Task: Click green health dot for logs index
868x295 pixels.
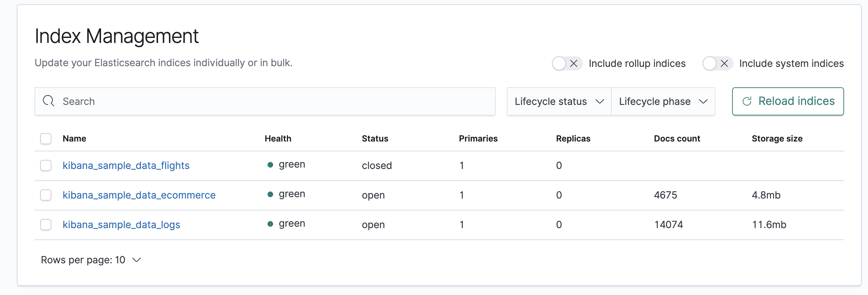Action: 270,224
